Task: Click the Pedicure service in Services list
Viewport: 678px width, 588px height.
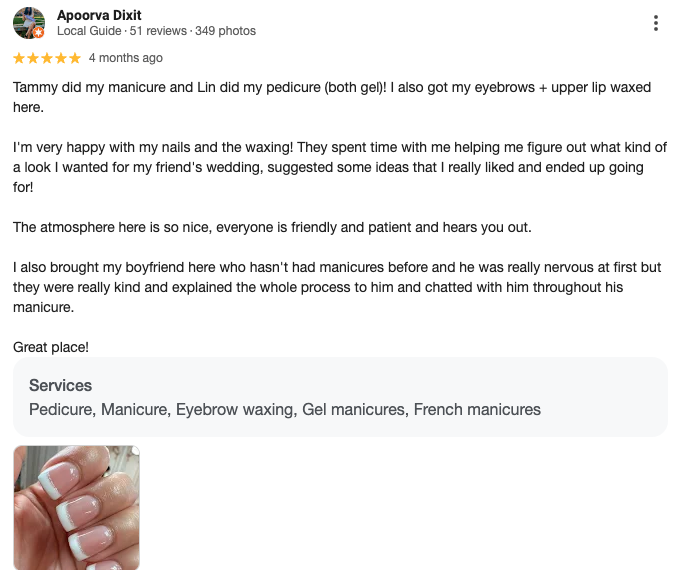Action: 62,409
